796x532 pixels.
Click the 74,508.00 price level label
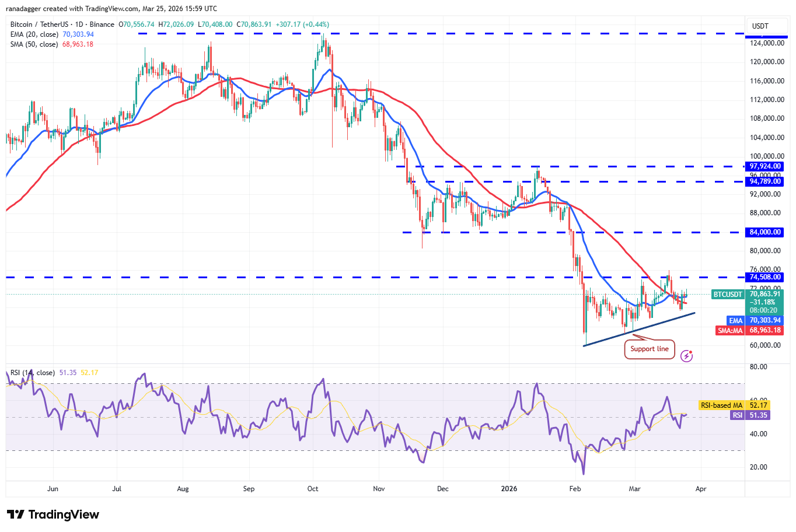click(x=764, y=278)
